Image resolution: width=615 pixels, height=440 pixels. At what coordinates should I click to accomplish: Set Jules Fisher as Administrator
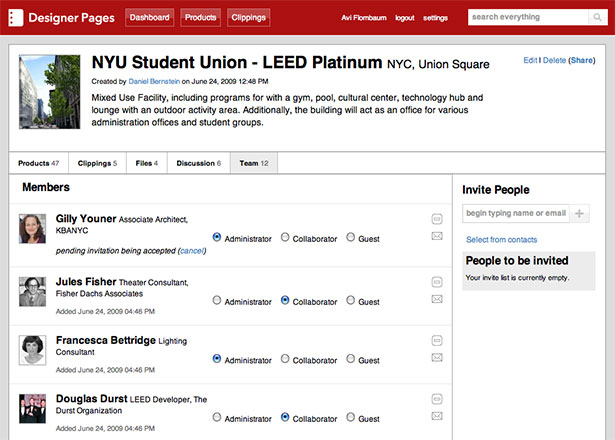pyautogui.click(x=217, y=300)
